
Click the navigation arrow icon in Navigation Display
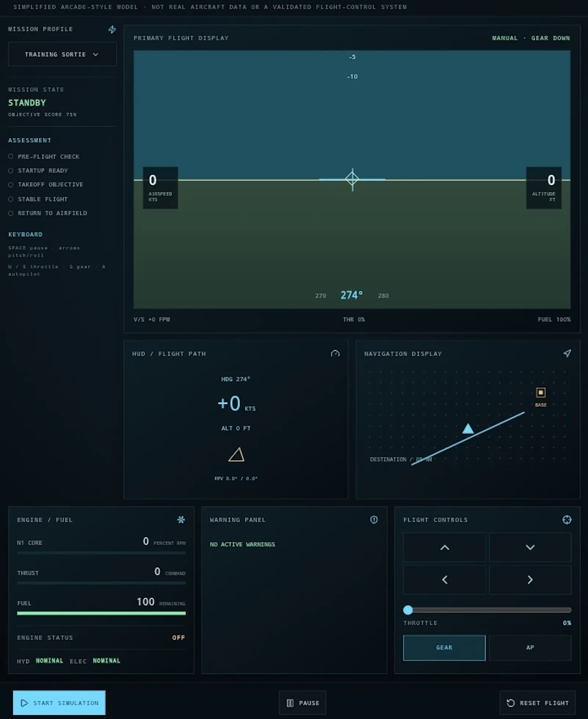567,353
